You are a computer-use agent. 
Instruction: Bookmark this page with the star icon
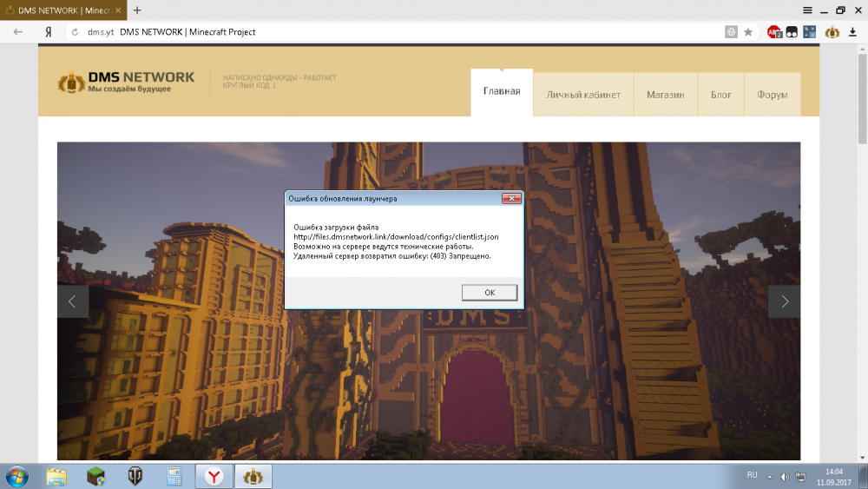click(748, 32)
